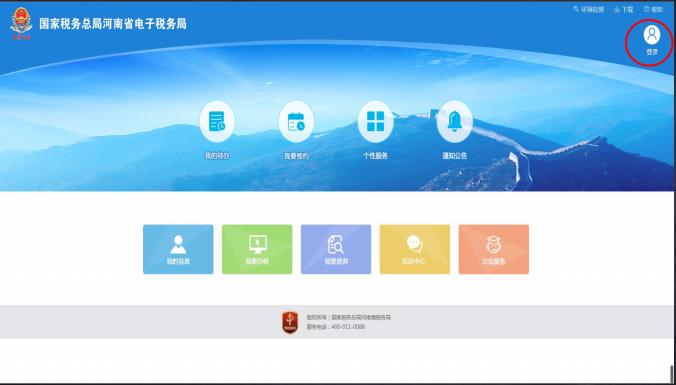Viewport: 676px width, 385px height.
Task: Select the blue 我的信息 tile
Action: click(x=178, y=249)
